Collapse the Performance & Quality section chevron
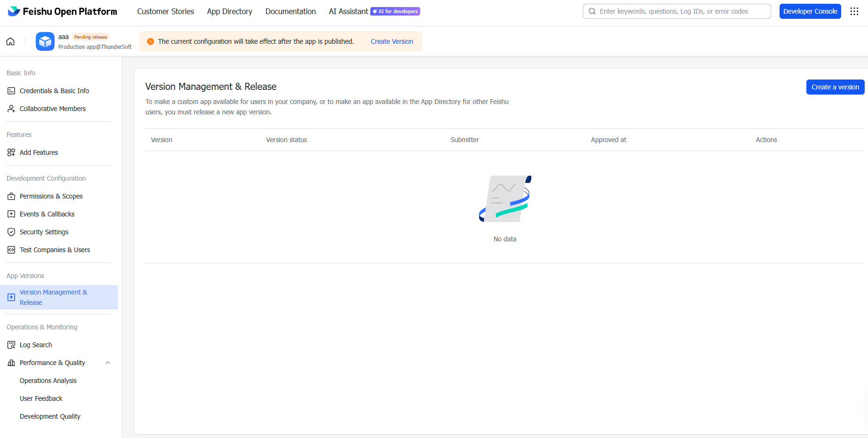Viewport: 868px width, 438px height. click(108, 363)
